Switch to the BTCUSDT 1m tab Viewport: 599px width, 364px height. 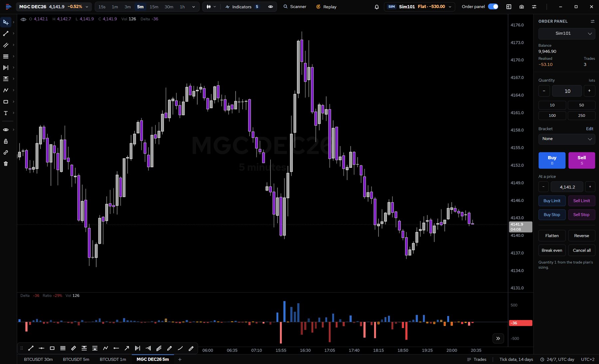point(113,359)
